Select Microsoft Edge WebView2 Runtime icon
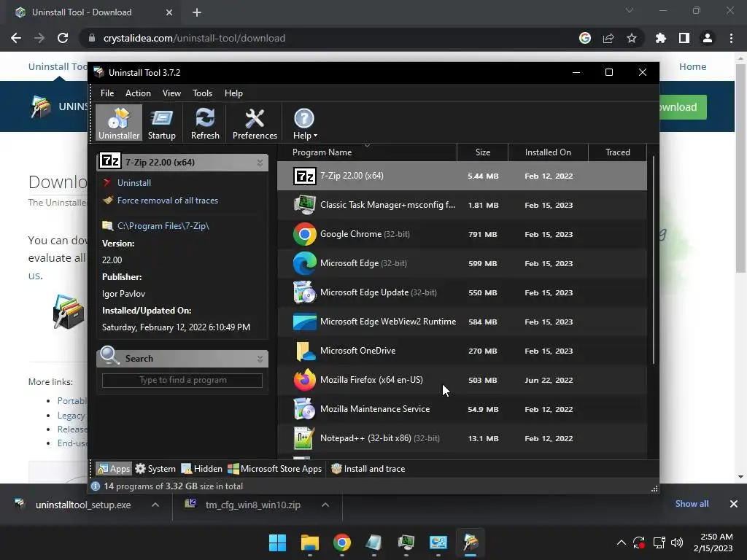Viewport: 747px width, 560px height. click(304, 322)
